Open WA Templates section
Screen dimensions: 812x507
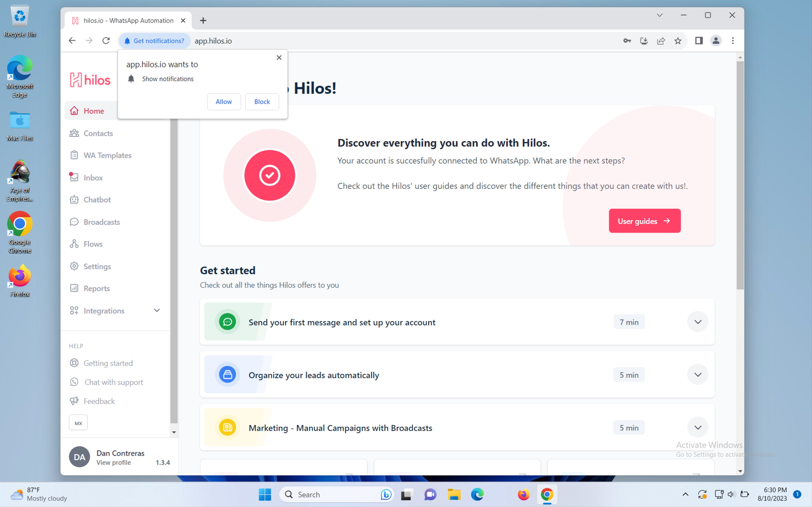tap(107, 155)
